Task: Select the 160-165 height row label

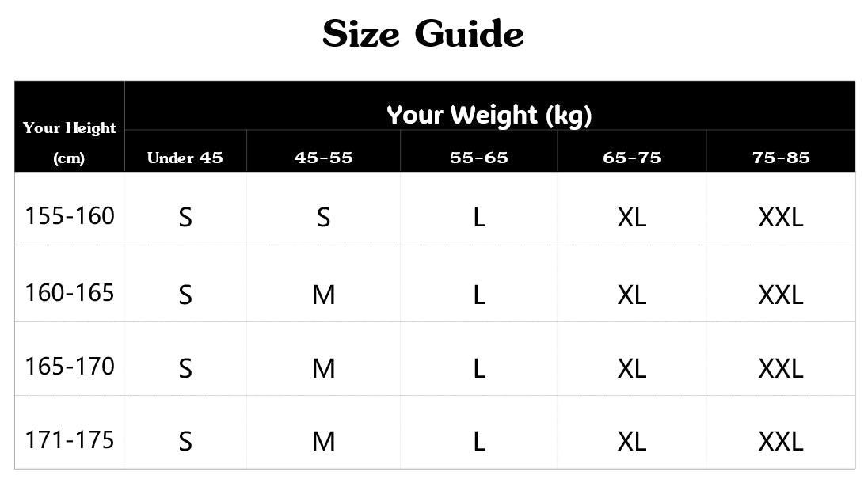Action: pyautogui.click(x=70, y=293)
